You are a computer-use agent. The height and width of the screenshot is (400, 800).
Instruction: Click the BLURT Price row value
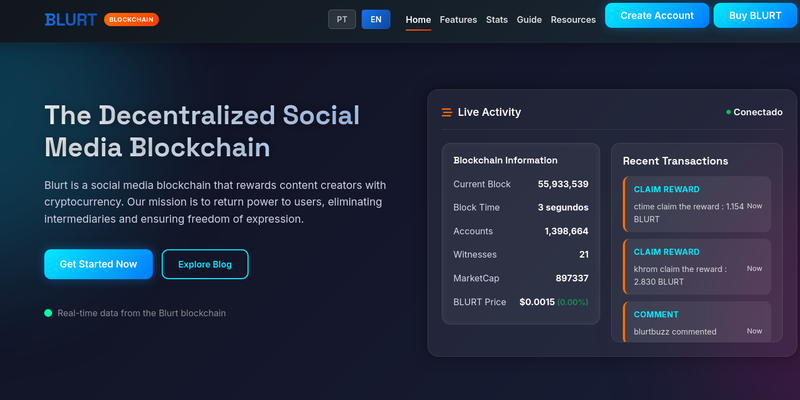pos(553,302)
